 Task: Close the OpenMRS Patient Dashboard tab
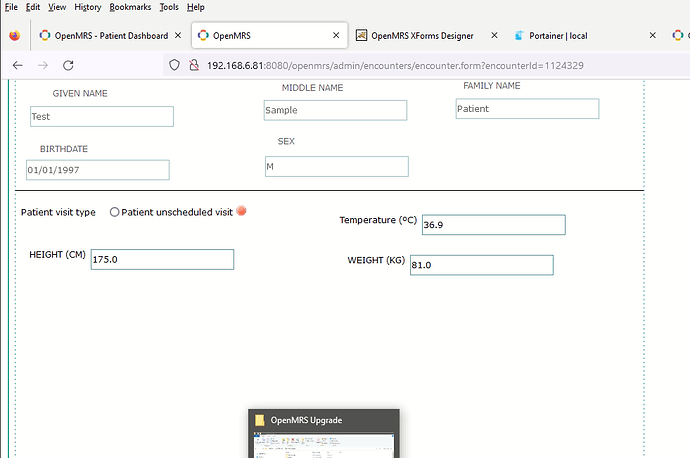(178, 35)
